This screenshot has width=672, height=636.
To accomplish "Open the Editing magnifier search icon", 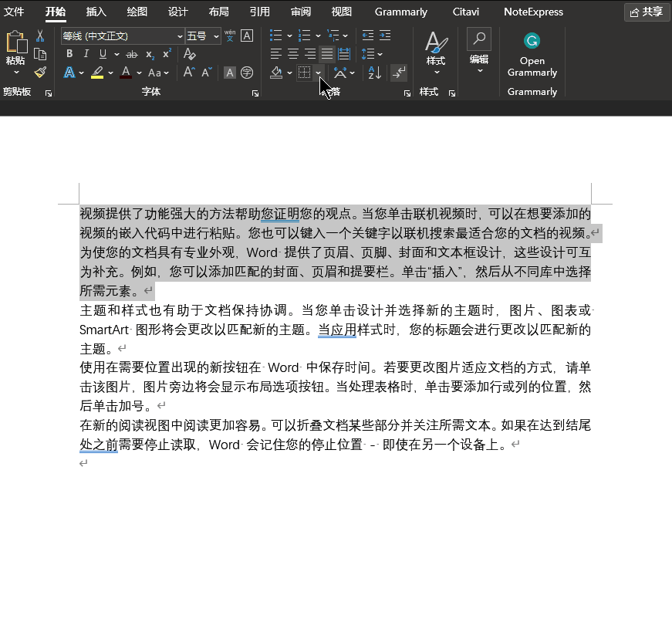I will tap(478, 39).
